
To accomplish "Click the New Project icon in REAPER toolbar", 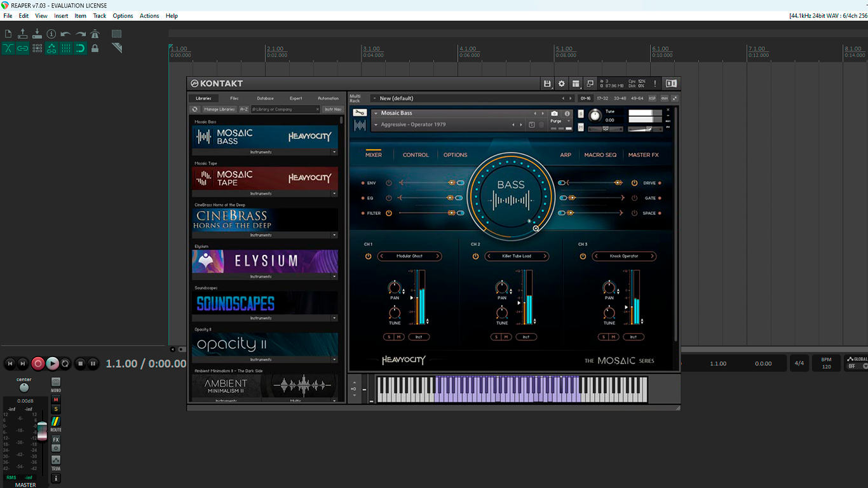I will (8, 34).
